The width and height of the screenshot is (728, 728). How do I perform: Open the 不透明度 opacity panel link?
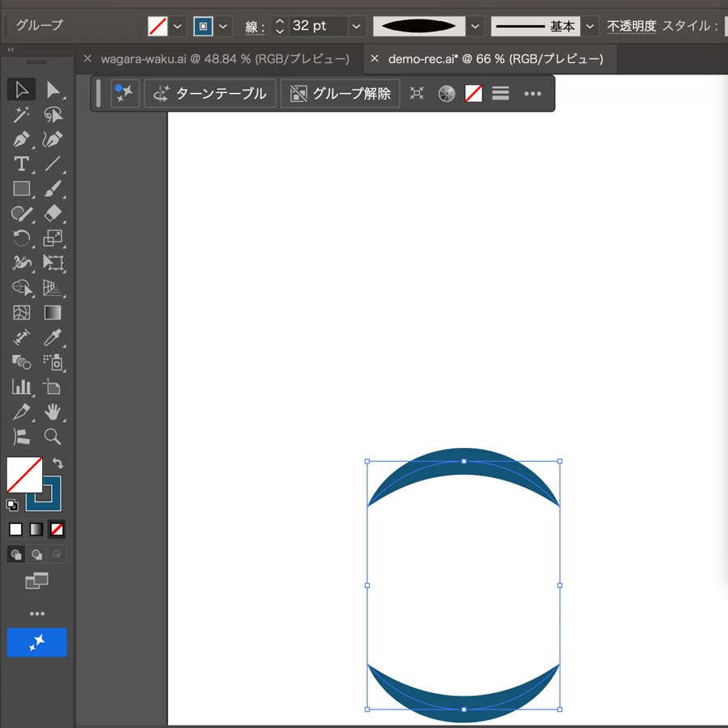[632, 26]
